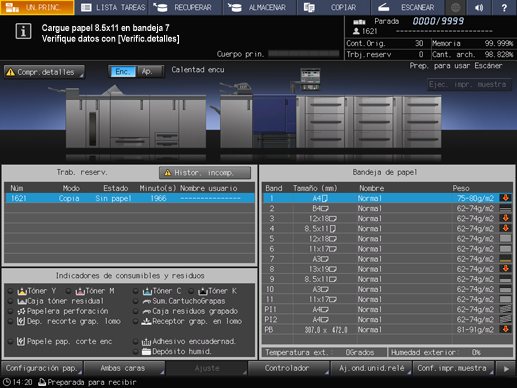This screenshot has height=388, width=517.
Task: Select job 1621 in reserved jobs list
Action: [x=130, y=198]
